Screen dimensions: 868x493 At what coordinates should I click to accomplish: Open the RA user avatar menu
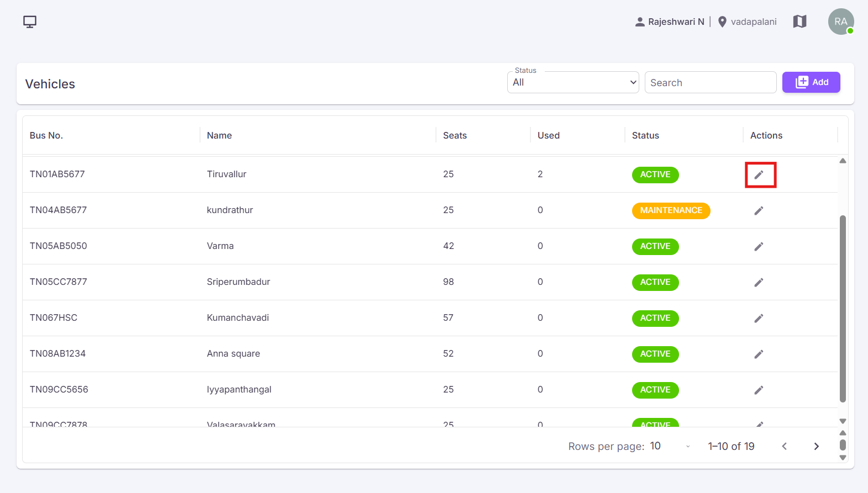pyautogui.click(x=841, y=22)
